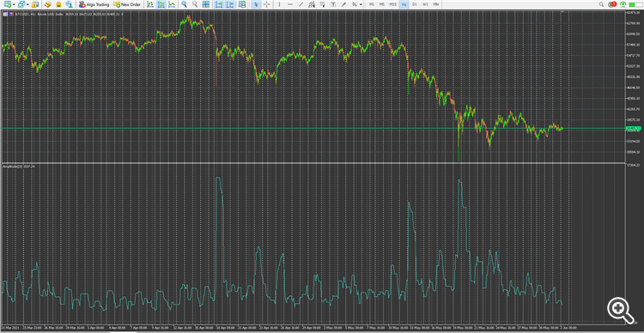644x333 pixels.
Task: Toggle the yellow Toolbox icon
Action: pyautogui.click(x=58, y=4)
